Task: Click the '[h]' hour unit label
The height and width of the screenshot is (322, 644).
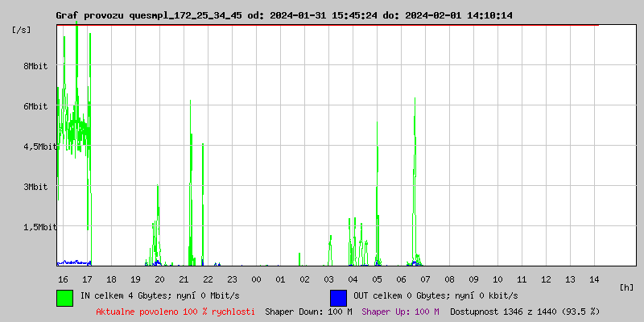Action: [627, 287]
